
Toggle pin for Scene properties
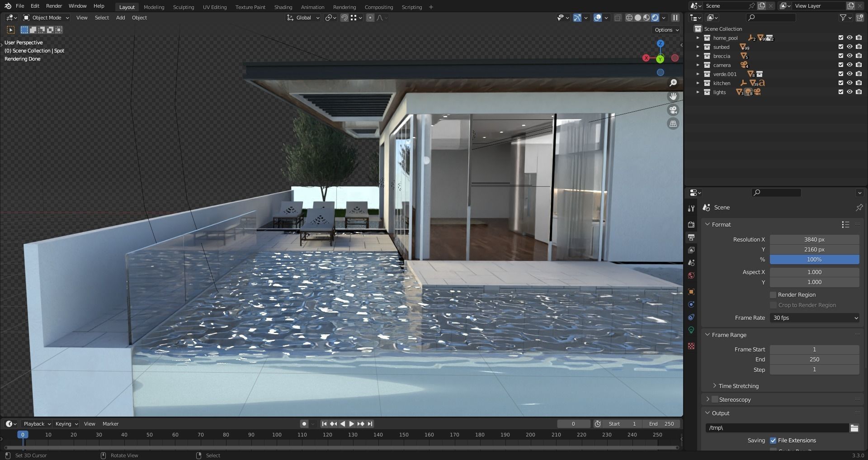[x=859, y=207]
